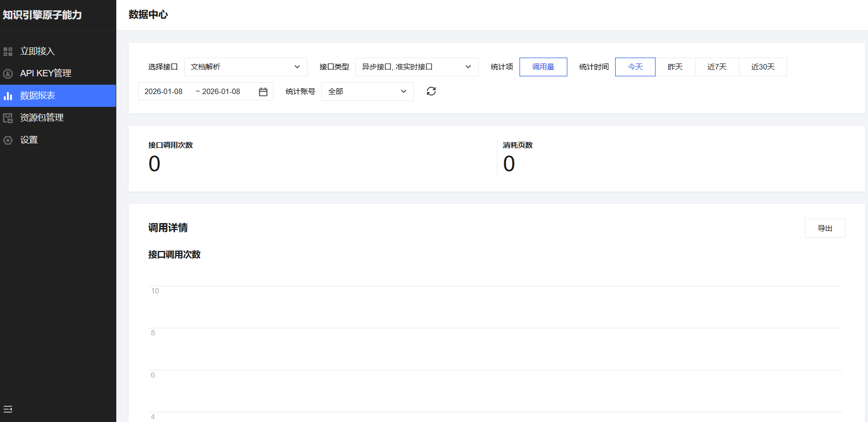The image size is (868, 422).
Task: Click the API KEY管理 icon
Action: (x=8, y=73)
